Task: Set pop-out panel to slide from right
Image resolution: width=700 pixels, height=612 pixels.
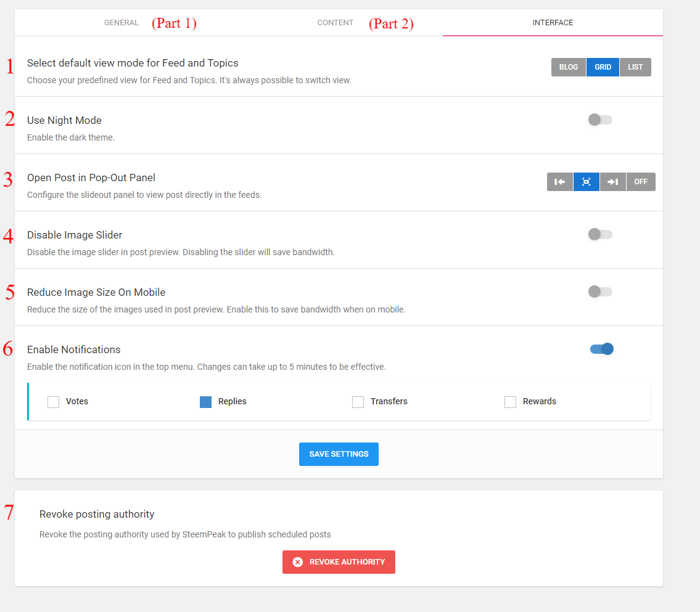Action: [612, 182]
